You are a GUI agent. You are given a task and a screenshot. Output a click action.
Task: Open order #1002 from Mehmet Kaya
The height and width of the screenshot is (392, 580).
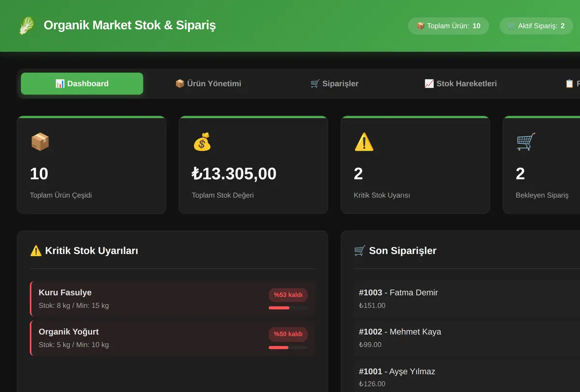pos(467,338)
